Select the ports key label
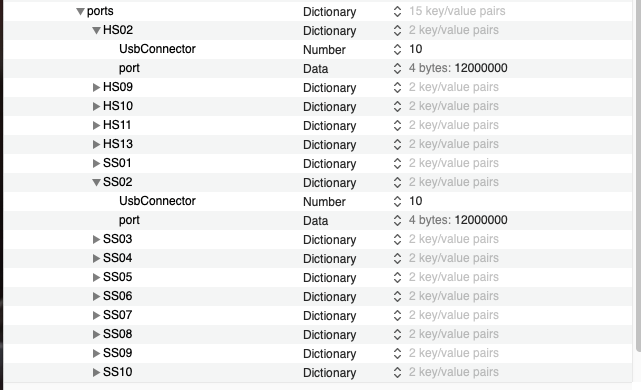 pos(100,11)
